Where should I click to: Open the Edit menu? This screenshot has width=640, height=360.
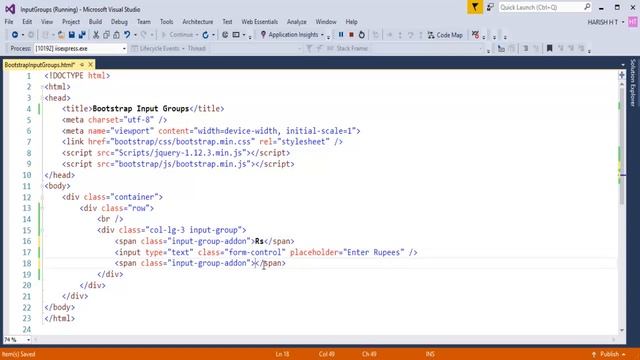27,22
